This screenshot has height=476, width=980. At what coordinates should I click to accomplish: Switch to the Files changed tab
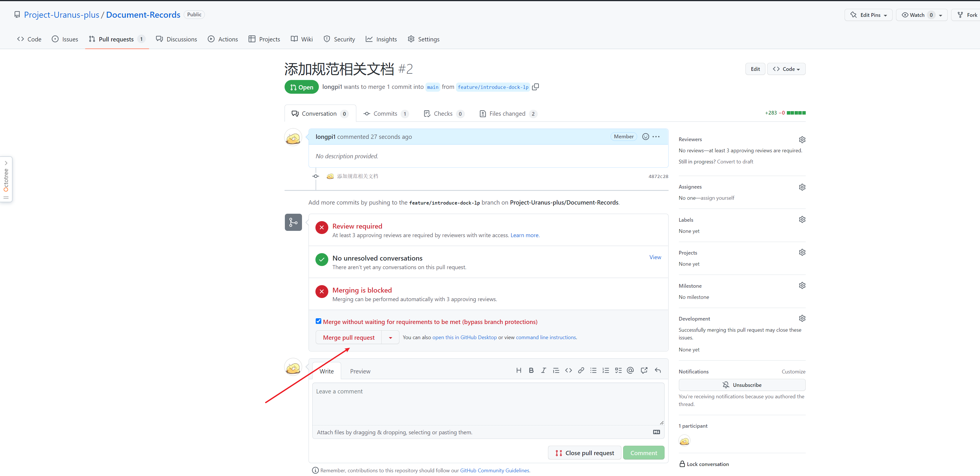pyautogui.click(x=507, y=114)
